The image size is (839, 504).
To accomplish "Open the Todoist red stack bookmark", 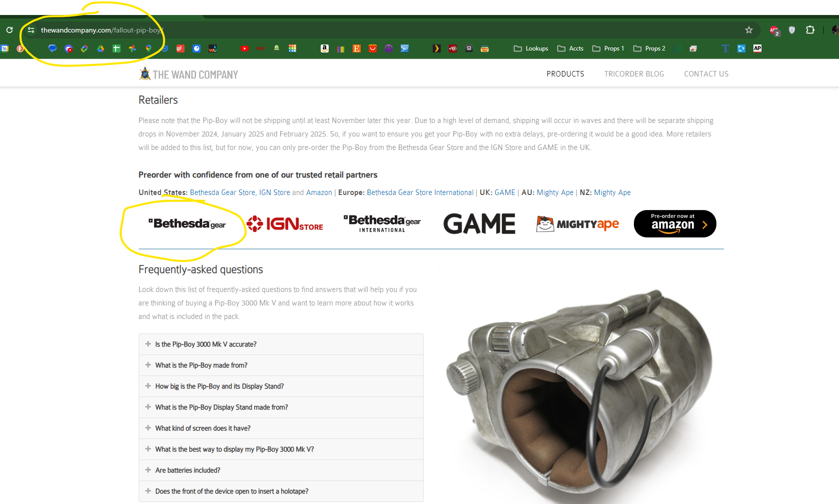I will [x=181, y=48].
